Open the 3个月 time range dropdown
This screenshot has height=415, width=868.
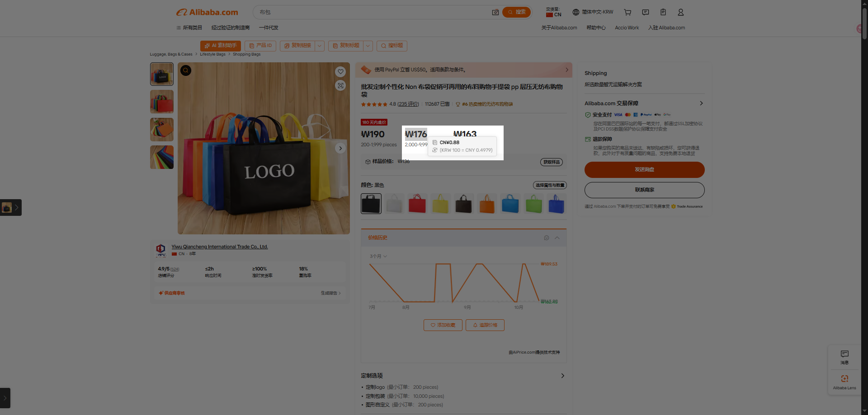[378, 256]
